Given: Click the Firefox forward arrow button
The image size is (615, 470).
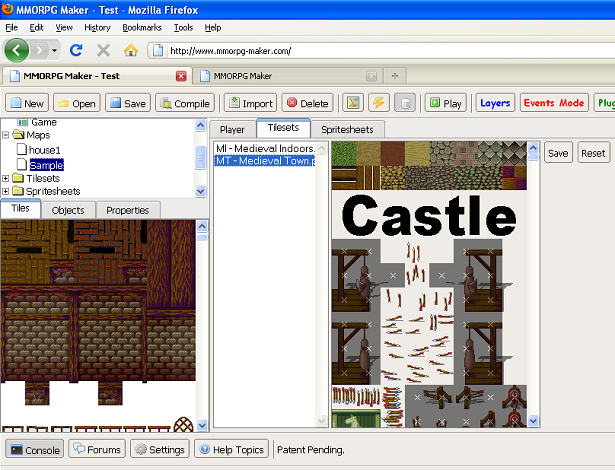Looking at the screenshot, I should (x=39, y=50).
